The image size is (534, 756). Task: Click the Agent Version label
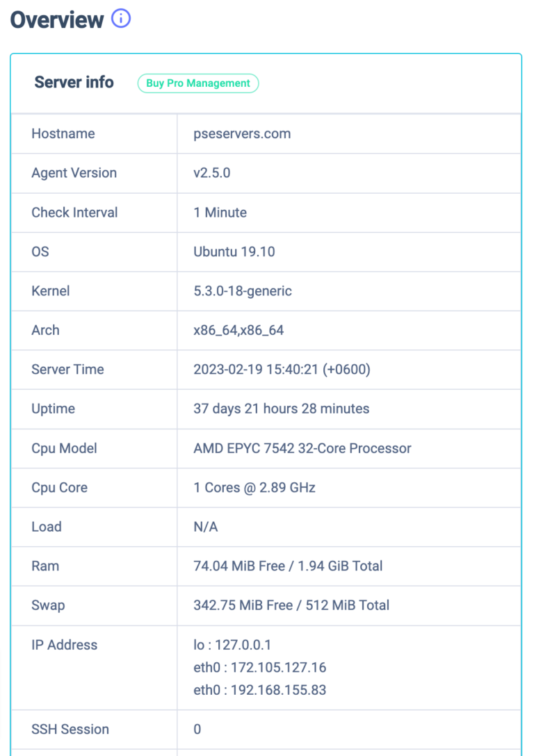pos(74,173)
